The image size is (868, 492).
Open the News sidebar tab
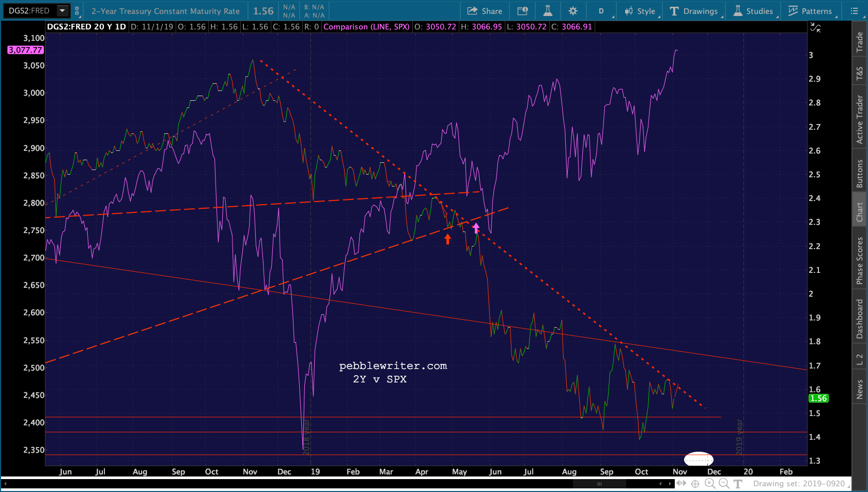point(860,389)
